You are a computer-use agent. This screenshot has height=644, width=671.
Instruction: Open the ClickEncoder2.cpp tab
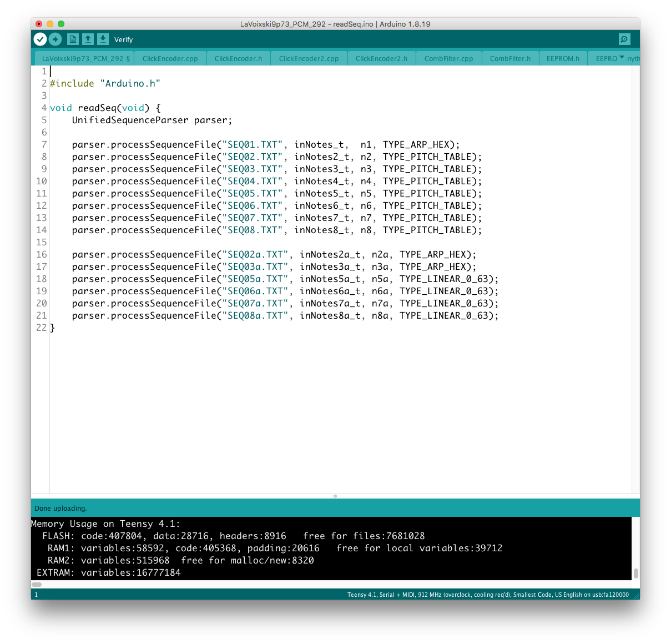tap(309, 58)
